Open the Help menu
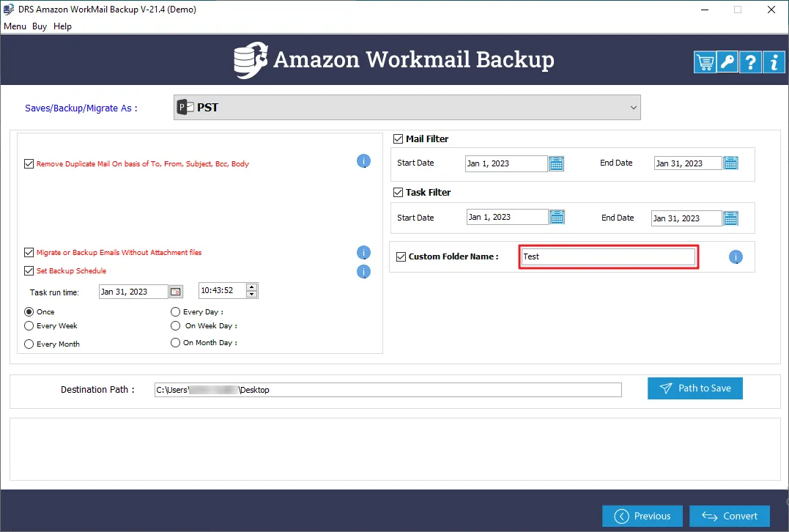Screen dimensions: 789x532 tap(62, 26)
